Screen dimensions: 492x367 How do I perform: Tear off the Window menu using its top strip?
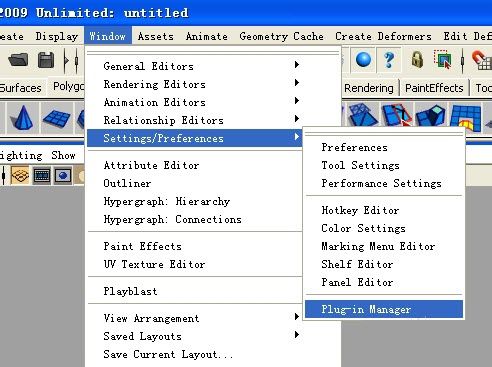[213, 52]
